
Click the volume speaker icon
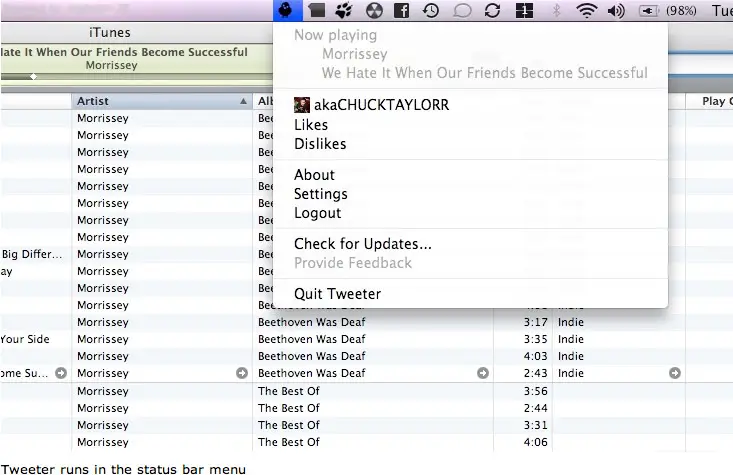point(616,10)
